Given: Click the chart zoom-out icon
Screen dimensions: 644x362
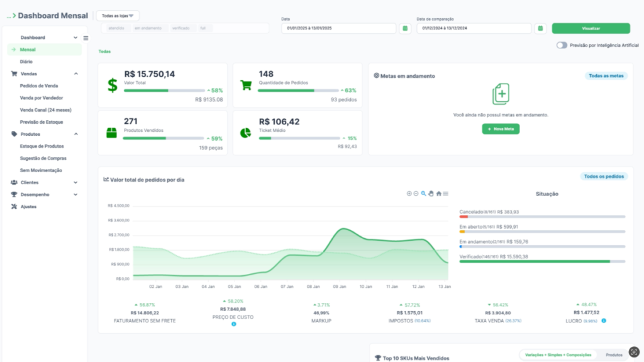Looking at the screenshot, I should point(416,194).
